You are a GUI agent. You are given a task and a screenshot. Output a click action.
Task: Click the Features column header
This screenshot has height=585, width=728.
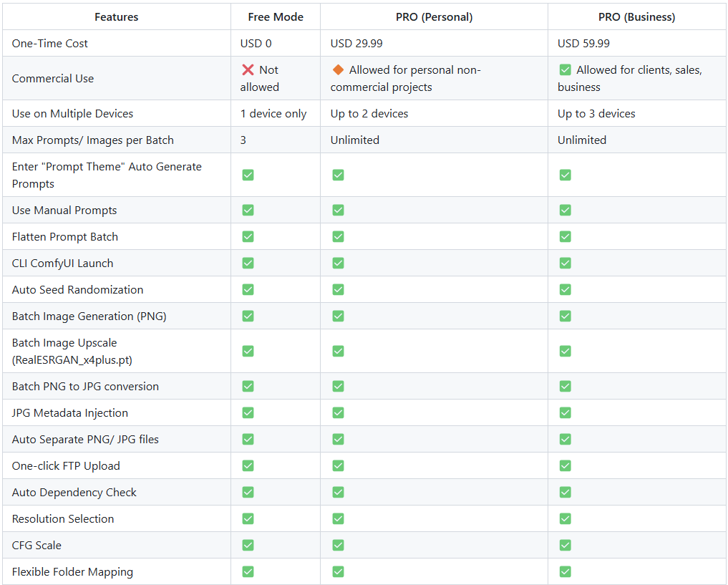(116, 16)
